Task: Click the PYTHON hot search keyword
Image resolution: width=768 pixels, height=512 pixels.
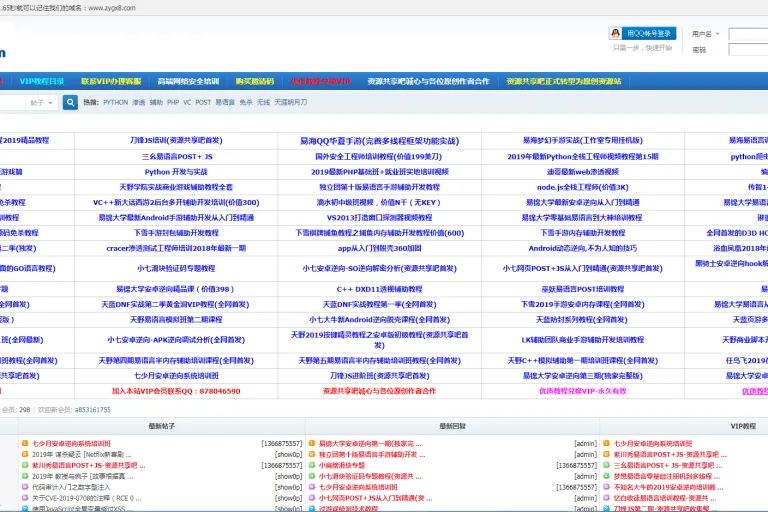Action: (116, 102)
